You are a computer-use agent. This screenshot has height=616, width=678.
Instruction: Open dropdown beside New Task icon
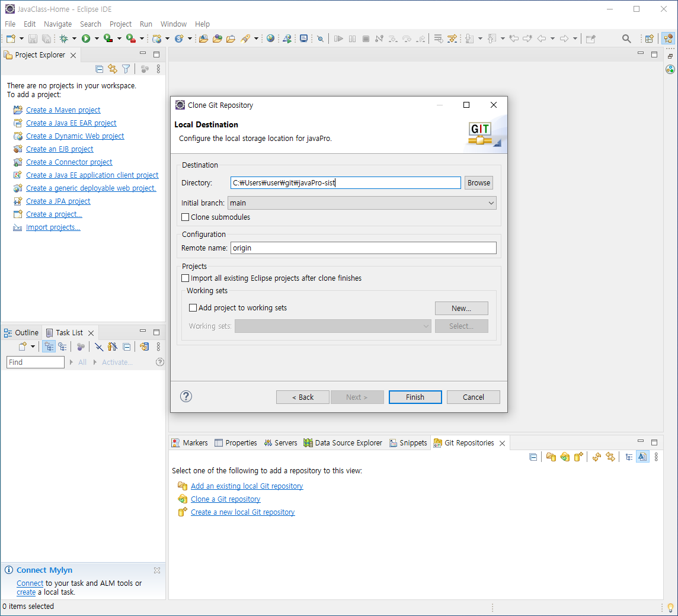click(x=33, y=346)
